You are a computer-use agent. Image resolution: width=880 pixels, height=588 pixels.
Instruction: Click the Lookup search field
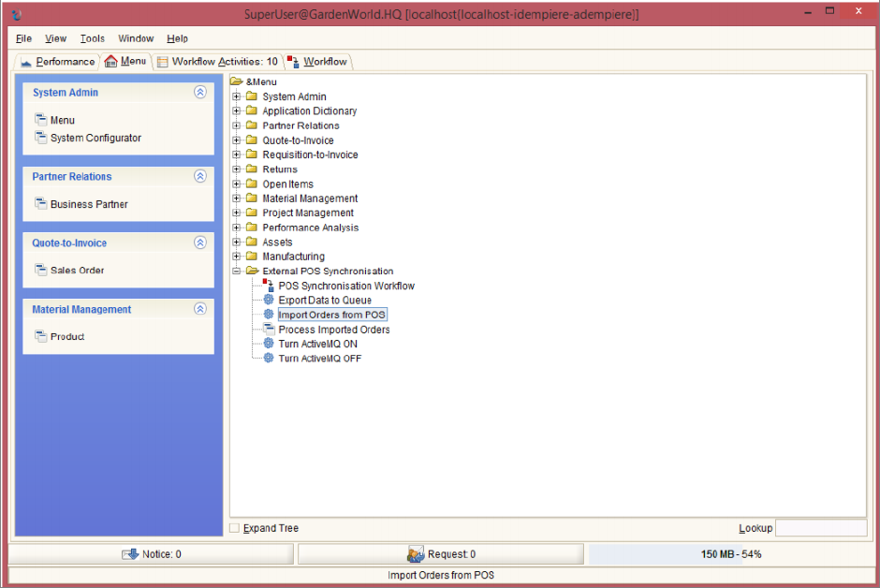(x=820, y=528)
